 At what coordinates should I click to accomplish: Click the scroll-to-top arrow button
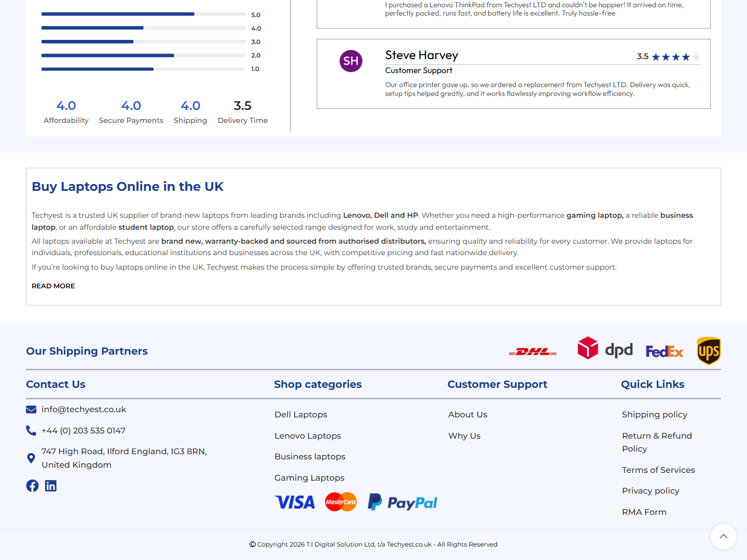coord(724,537)
